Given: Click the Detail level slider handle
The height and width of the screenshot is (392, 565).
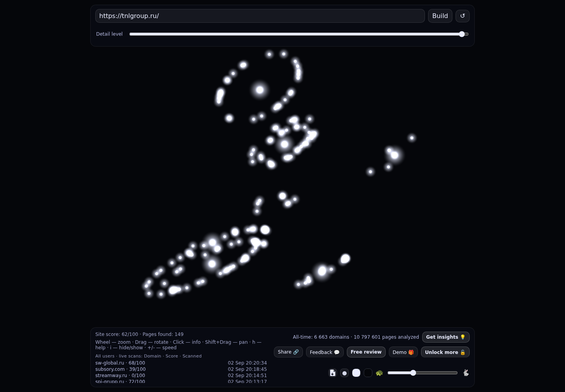Looking at the screenshot, I should (x=462, y=34).
